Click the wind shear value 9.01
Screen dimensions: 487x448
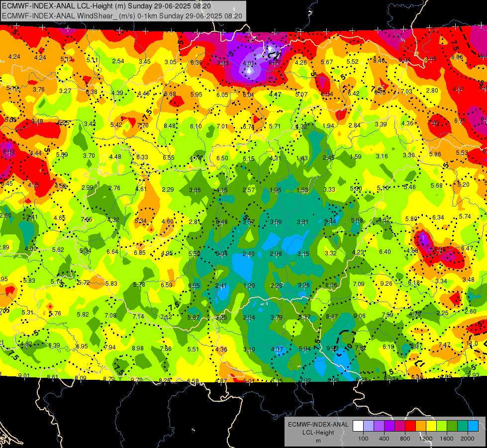pos(24,375)
